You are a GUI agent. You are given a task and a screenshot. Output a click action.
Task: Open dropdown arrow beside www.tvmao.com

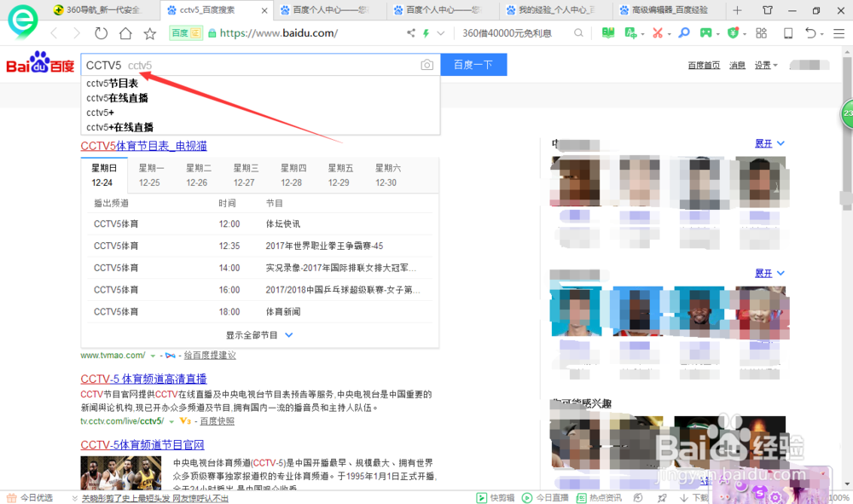pos(153,356)
